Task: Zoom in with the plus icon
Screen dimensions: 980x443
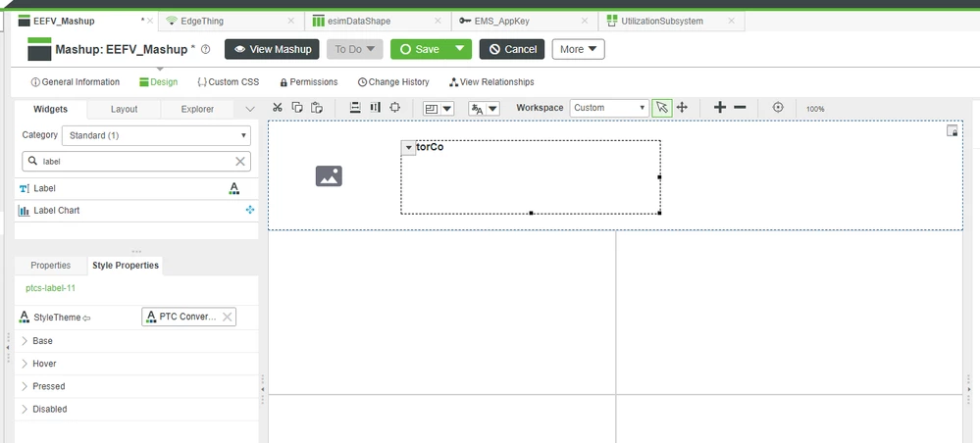Action: point(720,108)
